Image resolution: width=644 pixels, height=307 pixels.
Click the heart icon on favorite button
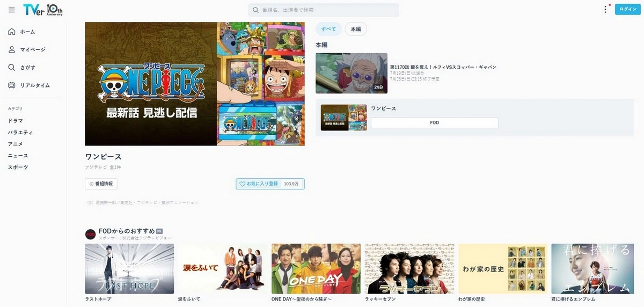pos(242,184)
